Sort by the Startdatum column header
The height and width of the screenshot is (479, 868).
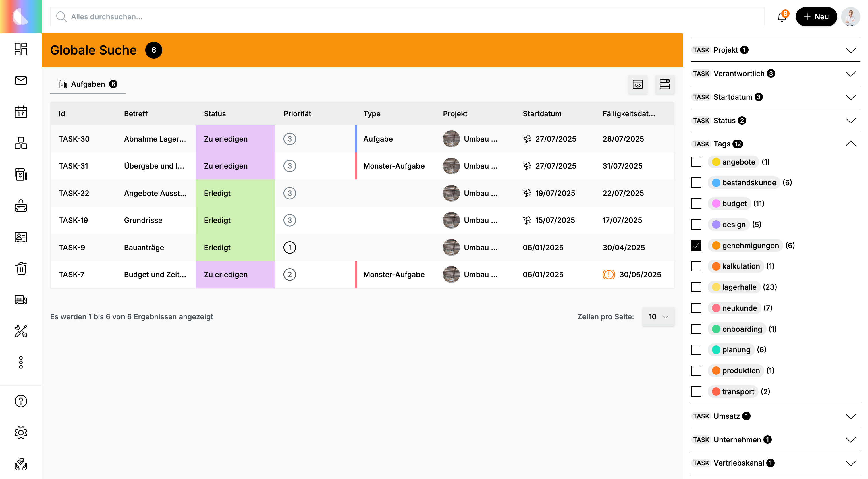(542, 114)
